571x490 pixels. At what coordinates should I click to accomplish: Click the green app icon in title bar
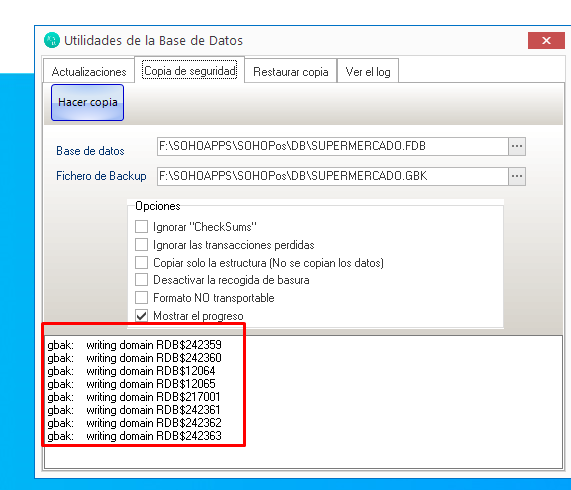(51, 40)
